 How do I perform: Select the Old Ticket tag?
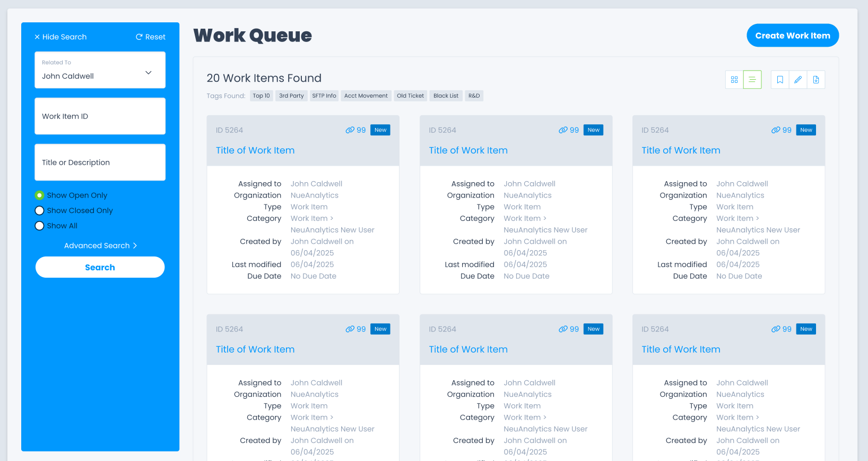[411, 96]
